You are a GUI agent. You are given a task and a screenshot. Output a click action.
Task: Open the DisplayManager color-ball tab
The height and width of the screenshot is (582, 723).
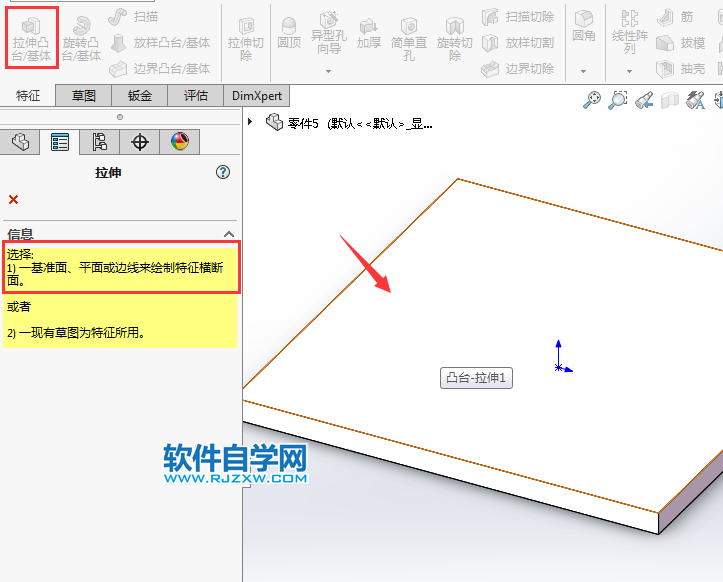click(x=180, y=142)
